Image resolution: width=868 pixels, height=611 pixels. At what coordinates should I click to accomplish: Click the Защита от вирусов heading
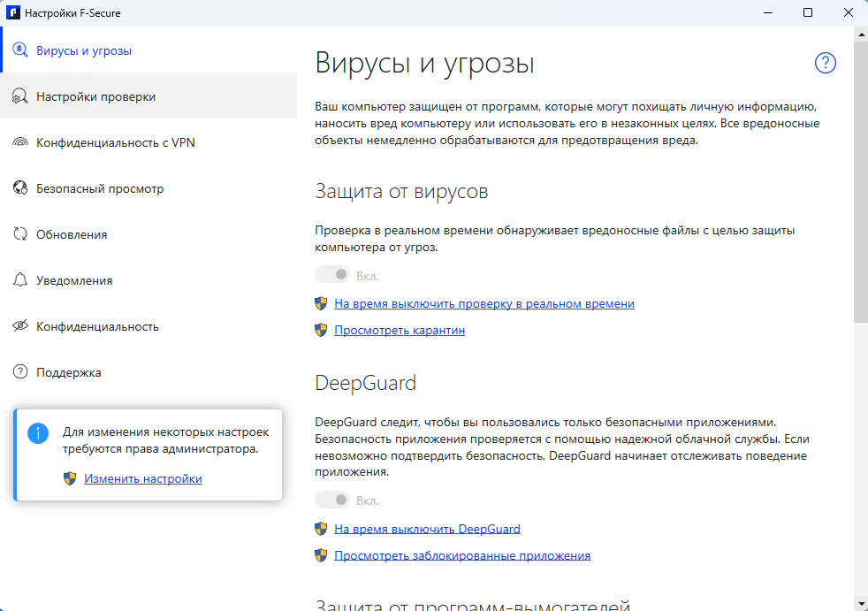(401, 191)
